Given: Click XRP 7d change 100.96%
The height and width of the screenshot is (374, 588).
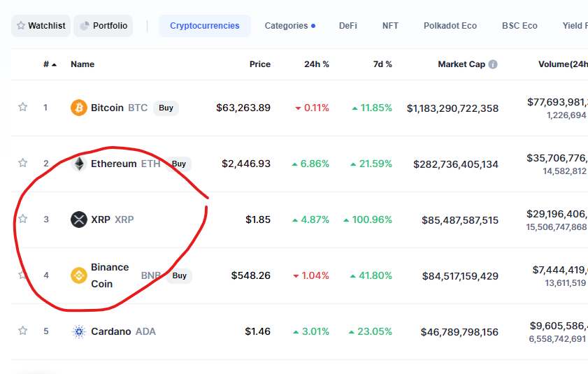Looking at the screenshot, I should tap(368, 220).
